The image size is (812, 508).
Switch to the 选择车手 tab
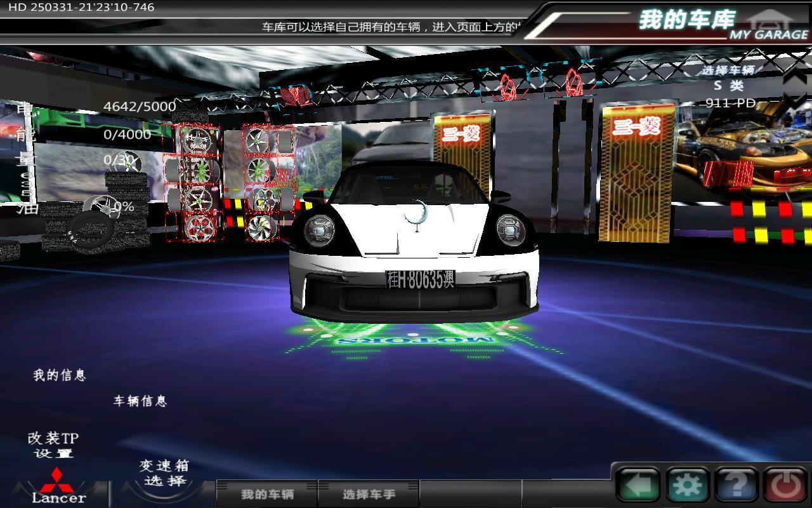point(369,494)
